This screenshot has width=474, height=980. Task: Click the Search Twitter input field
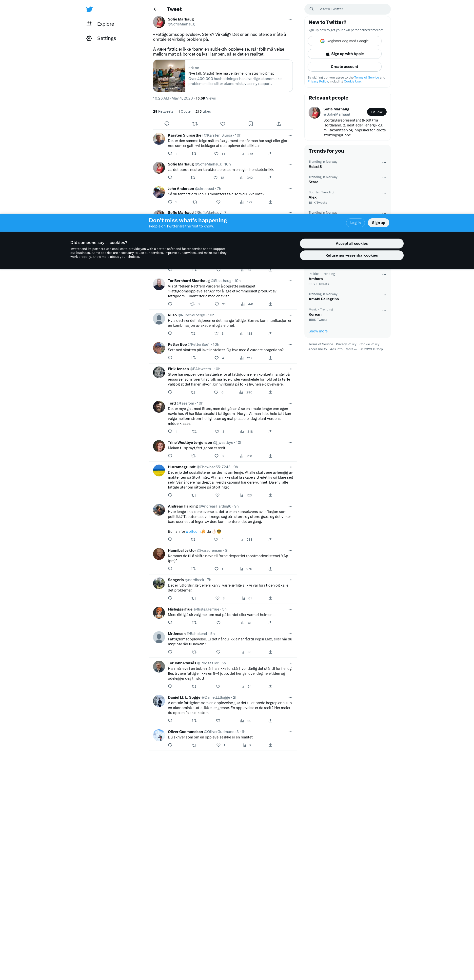(348, 9)
